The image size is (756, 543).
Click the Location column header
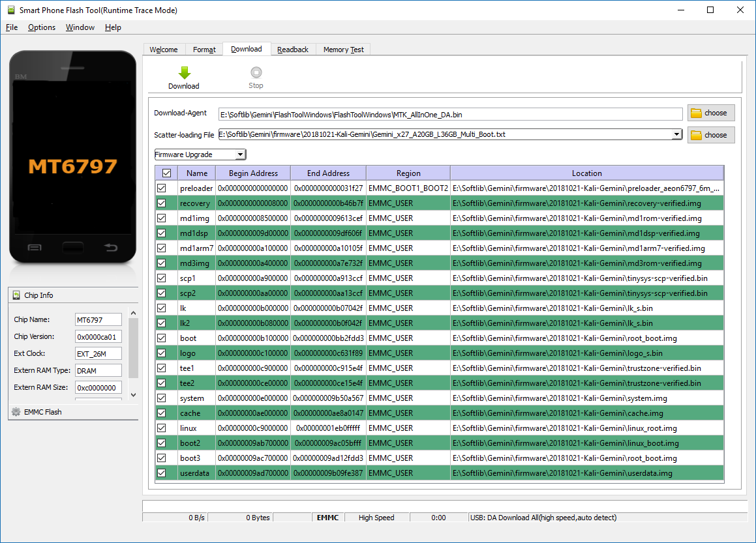pos(586,173)
